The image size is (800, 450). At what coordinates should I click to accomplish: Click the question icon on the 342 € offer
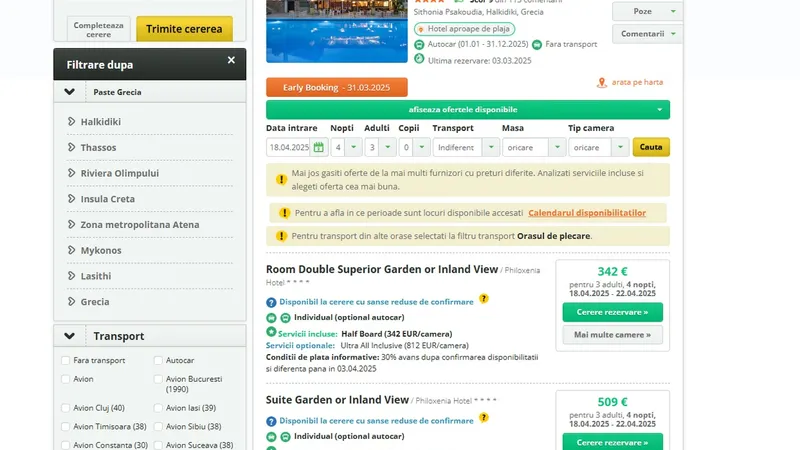coord(271,303)
